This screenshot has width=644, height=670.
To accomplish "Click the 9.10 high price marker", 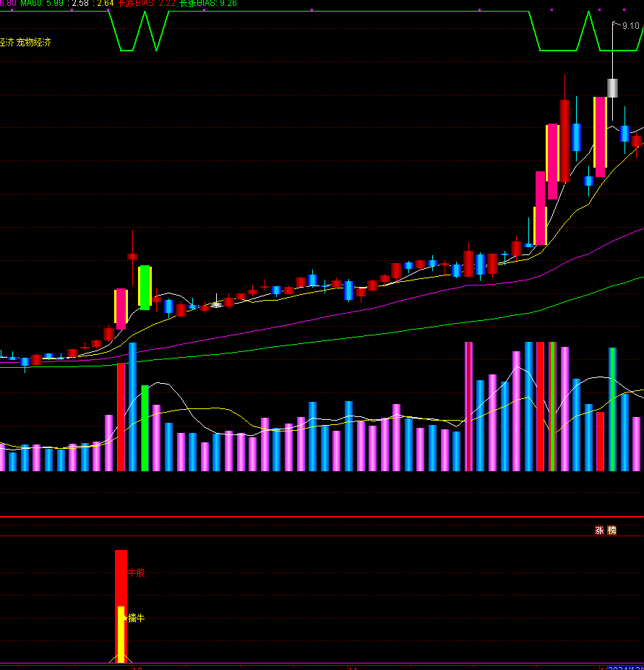I will (630, 26).
